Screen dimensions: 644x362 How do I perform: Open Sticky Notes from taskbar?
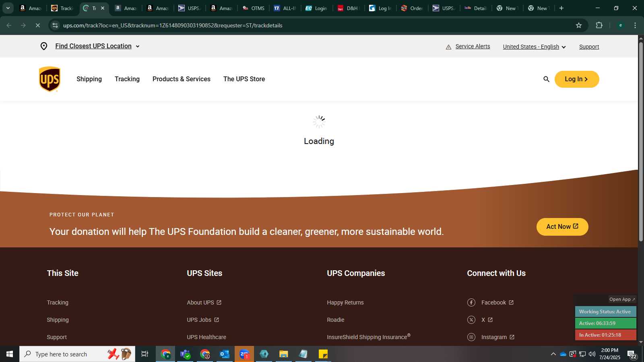point(323,354)
